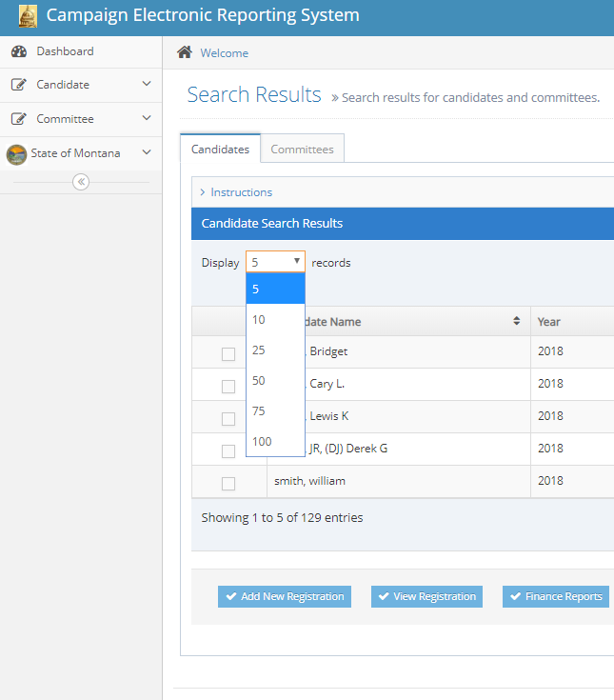Image resolution: width=614 pixels, height=700 pixels.
Task: Choose 25 from the display records dropdown
Action: (259, 350)
